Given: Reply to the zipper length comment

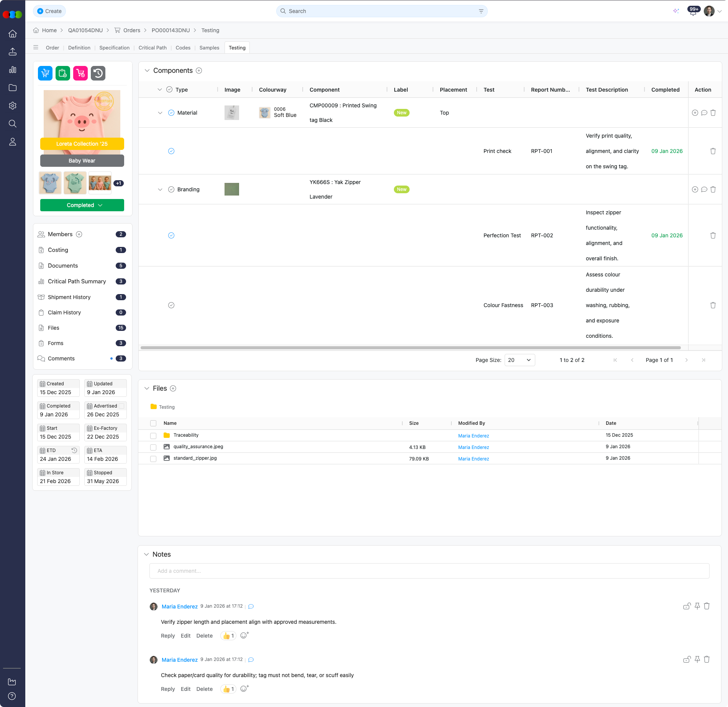Looking at the screenshot, I should click(x=167, y=636).
